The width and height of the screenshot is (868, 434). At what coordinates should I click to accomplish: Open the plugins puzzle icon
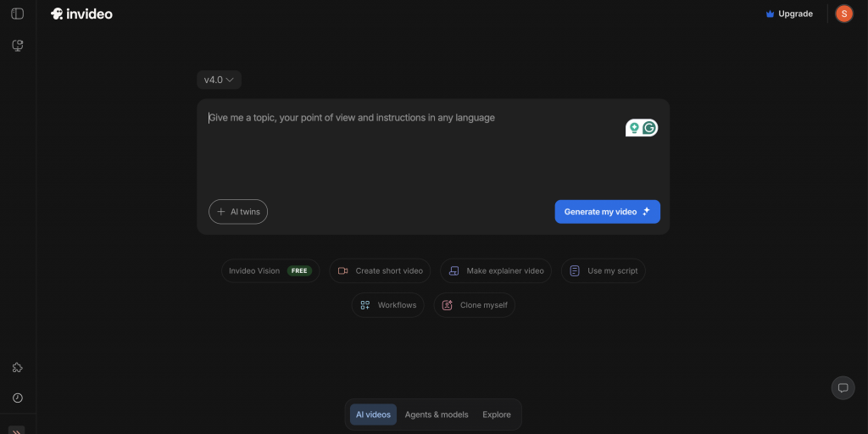(17, 368)
